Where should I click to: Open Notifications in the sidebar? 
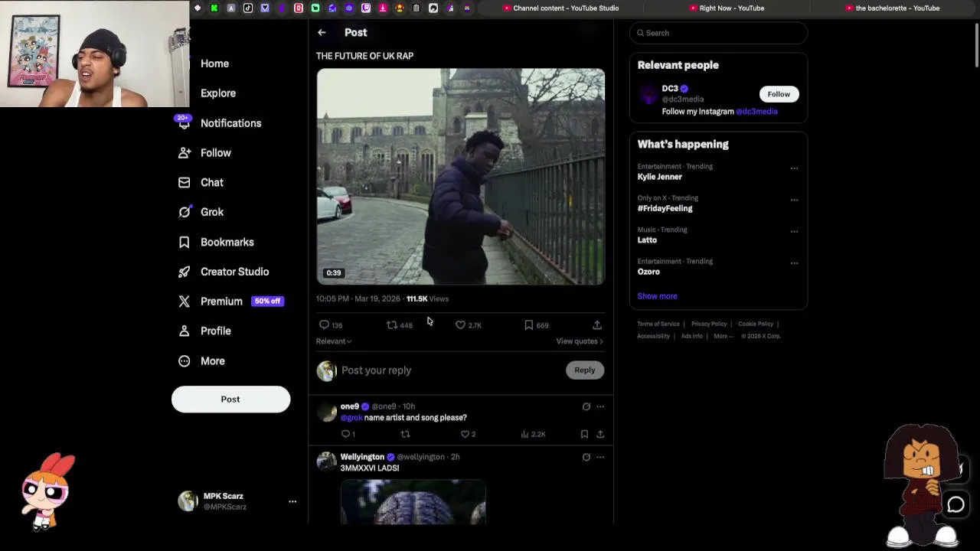tap(230, 123)
